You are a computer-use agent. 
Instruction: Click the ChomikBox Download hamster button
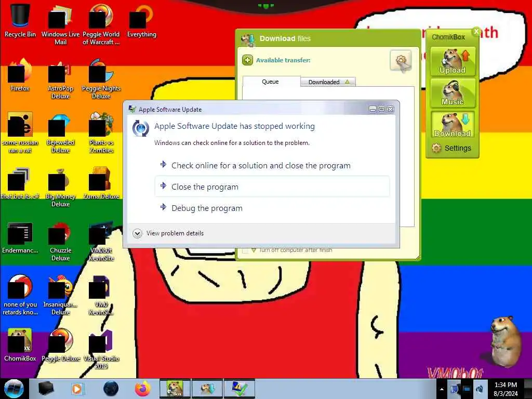click(x=453, y=125)
